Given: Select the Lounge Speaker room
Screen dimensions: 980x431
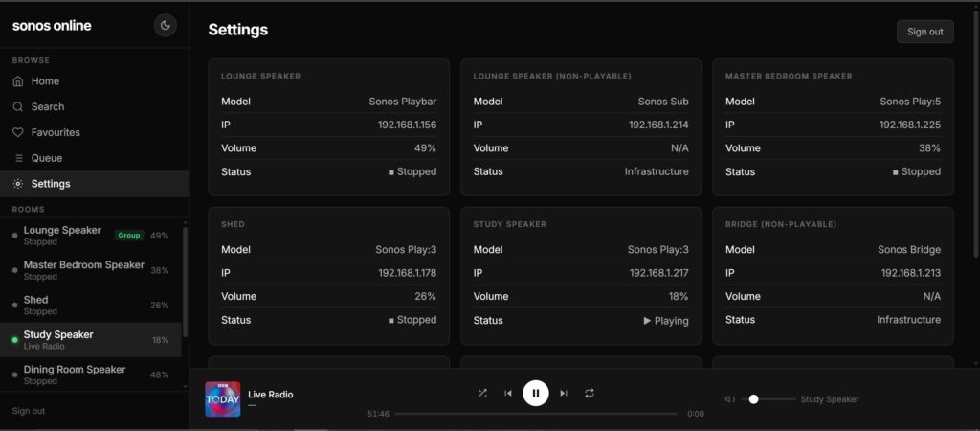Looking at the screenshot, I should tap(91, 236).
